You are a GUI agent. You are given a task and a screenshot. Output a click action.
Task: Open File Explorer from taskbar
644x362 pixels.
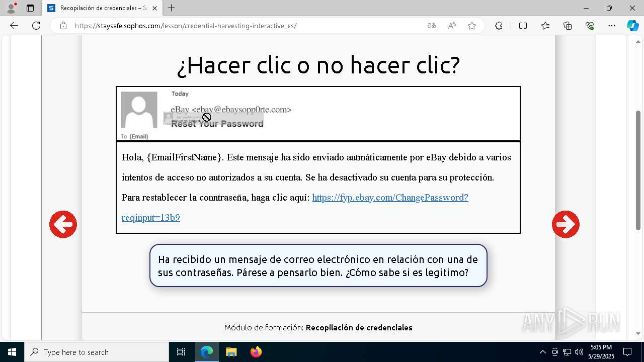pyautogui.click(x=231, y=352)
